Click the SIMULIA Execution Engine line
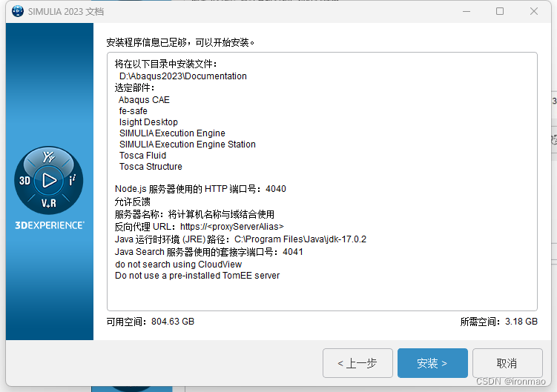Image resolution: width=557 pixels, height=392 pixels. (x=172, y=133)
